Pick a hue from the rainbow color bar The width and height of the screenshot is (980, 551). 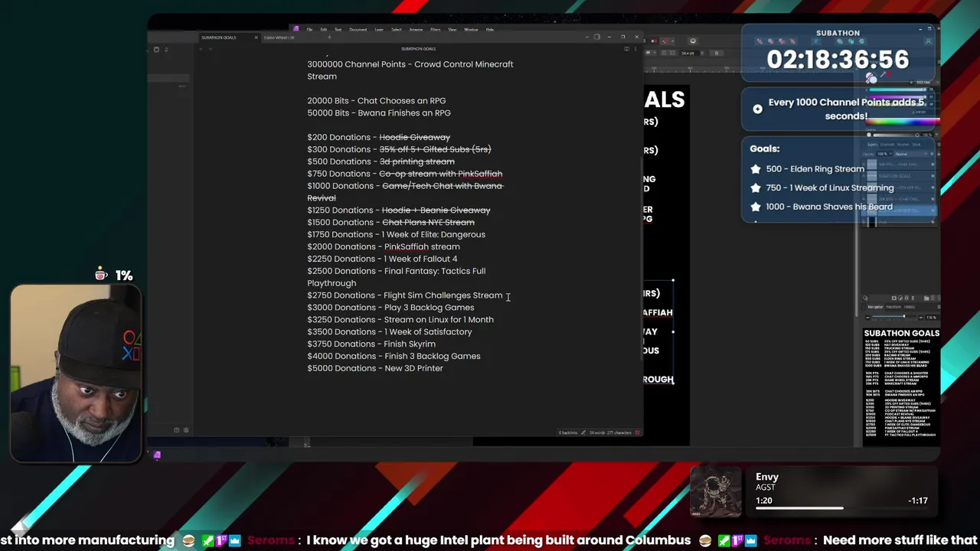(x=903, y=121)
